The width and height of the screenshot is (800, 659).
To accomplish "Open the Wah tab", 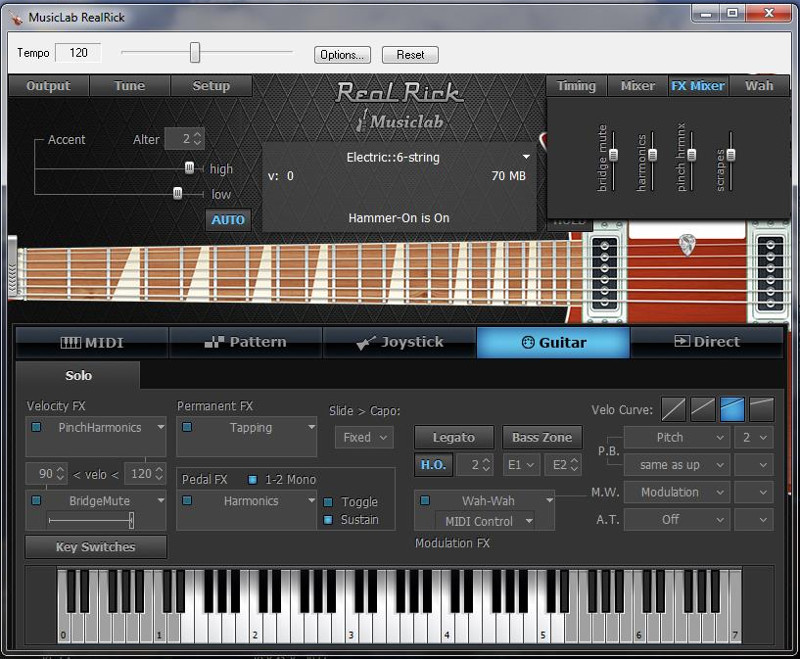I will click(x=759, y=86).
